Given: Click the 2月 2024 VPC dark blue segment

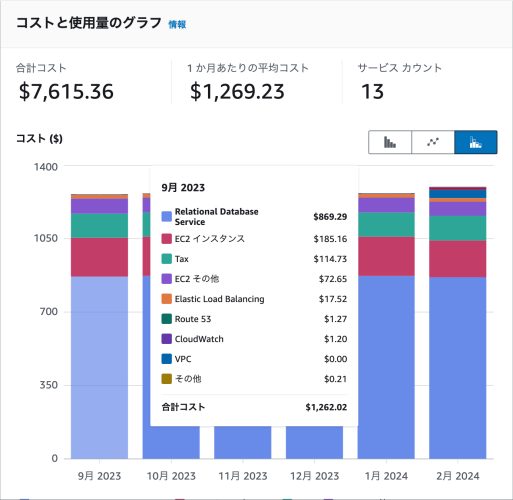Looking at the screenshot, I should (457, 194).
